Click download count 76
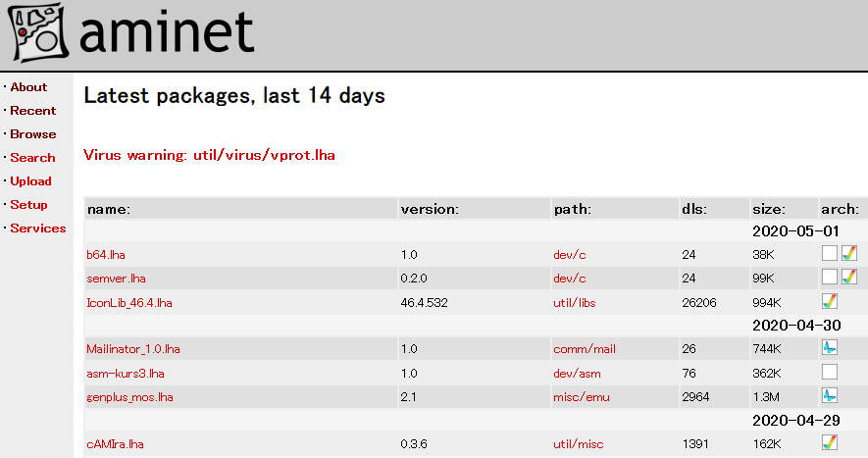The image size is (868, 458). click(x=689, y=374)
